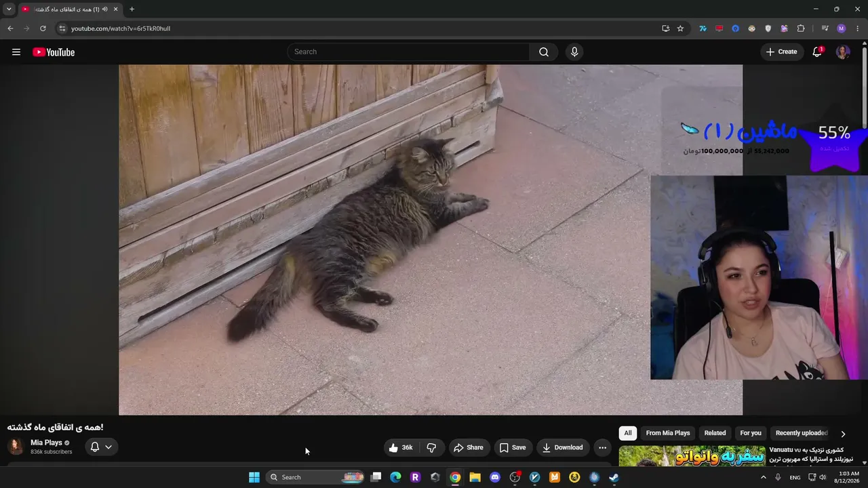Open Task View from the taskbar
The image size is (868, 488).
click(376, 477)
